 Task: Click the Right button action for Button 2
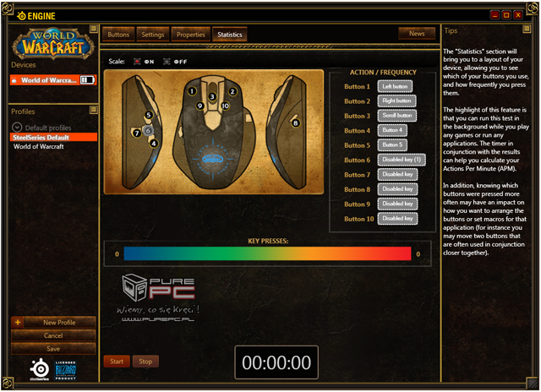396,101
